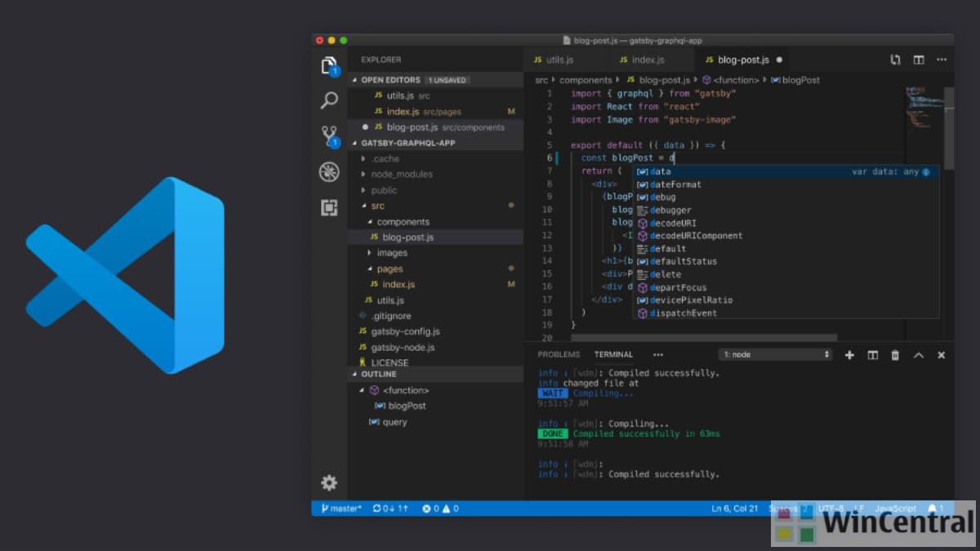Open the Search view in the Activity Bar

coord(329,99)
